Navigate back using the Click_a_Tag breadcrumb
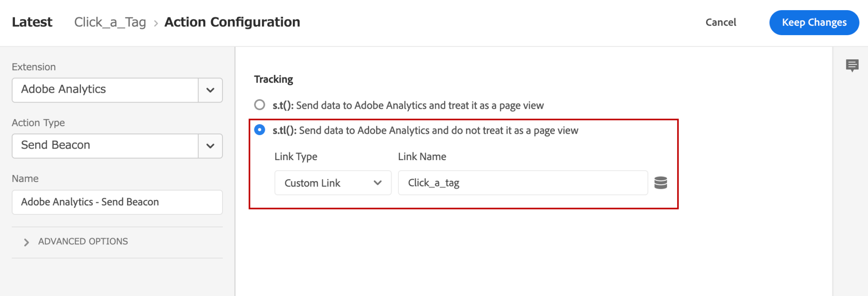 point(110,22)
